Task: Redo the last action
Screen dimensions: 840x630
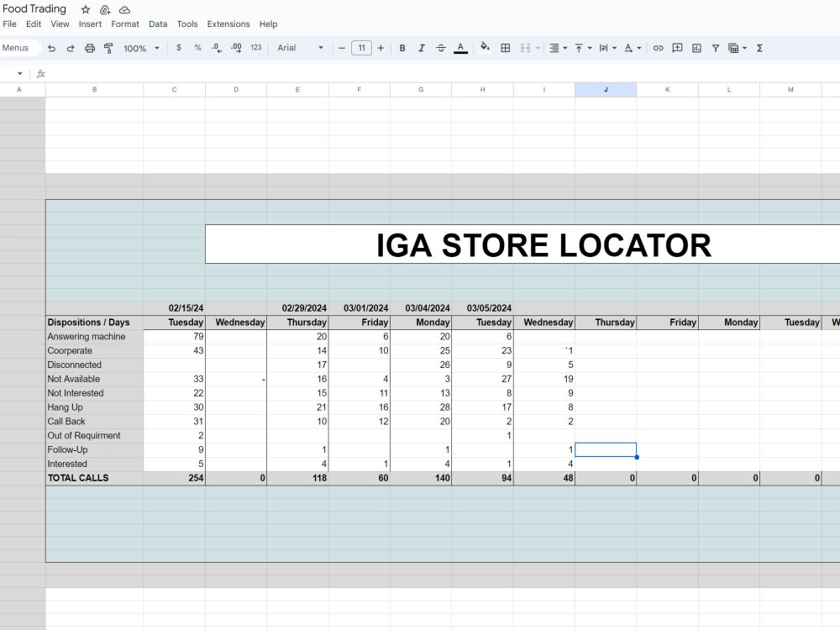Action: pos(71,48)
